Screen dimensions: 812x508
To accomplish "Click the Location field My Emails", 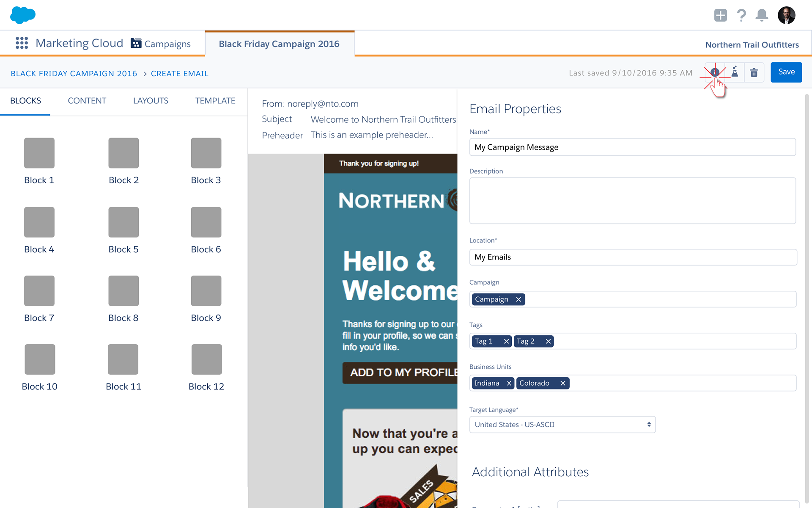I will tap(633, 257).
